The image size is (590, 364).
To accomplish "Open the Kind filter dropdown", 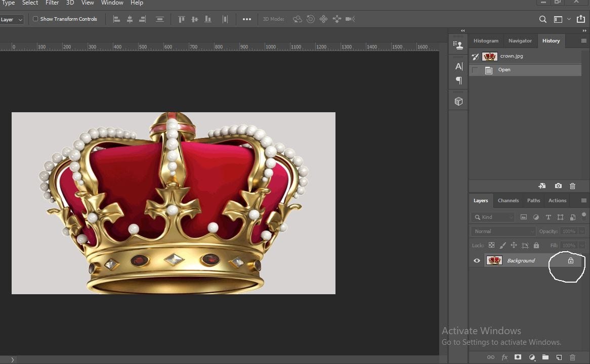I will [x=492, y=217].
